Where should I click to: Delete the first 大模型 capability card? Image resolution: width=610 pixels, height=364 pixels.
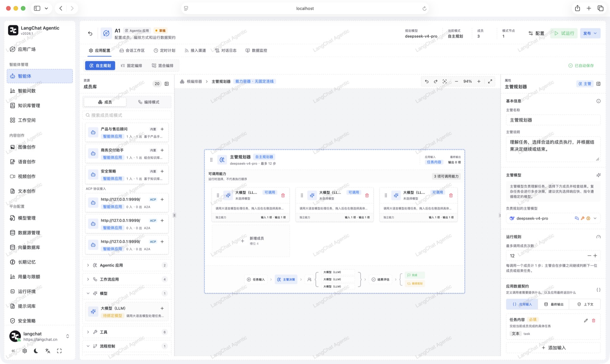click(x=283, y=195)
